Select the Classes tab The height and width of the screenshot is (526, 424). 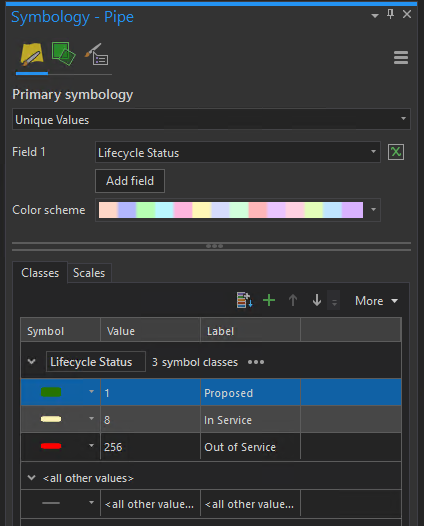pos(40,273)
